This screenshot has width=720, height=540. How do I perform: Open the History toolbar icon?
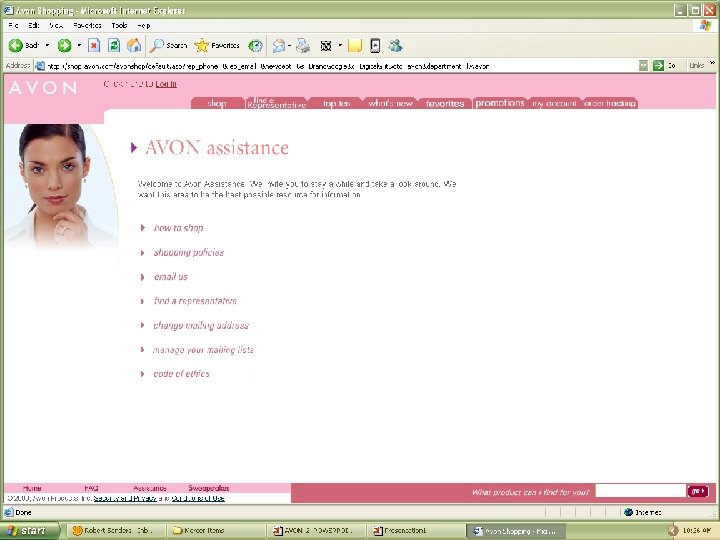pyautogui.click(x=255, y=45)
